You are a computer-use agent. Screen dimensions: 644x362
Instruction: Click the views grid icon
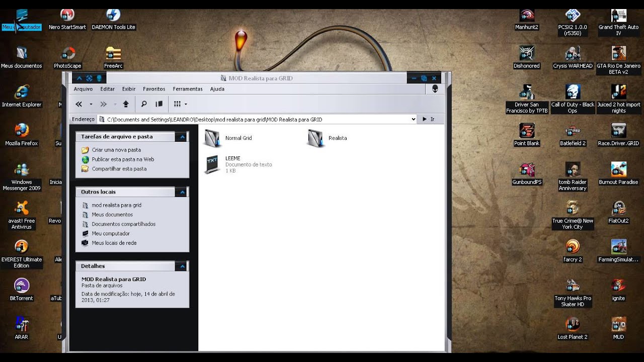click(x=177, y=104)
